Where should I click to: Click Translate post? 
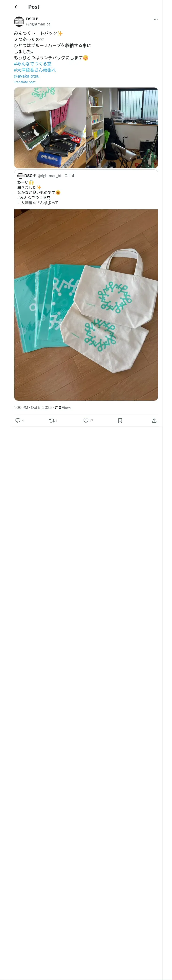pyautogui.click(x=25, y=82)
